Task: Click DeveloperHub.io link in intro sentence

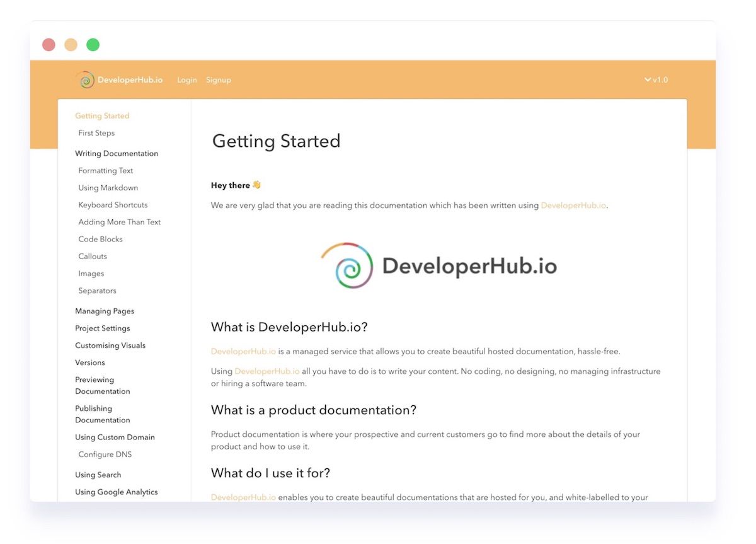Action: 573,205
